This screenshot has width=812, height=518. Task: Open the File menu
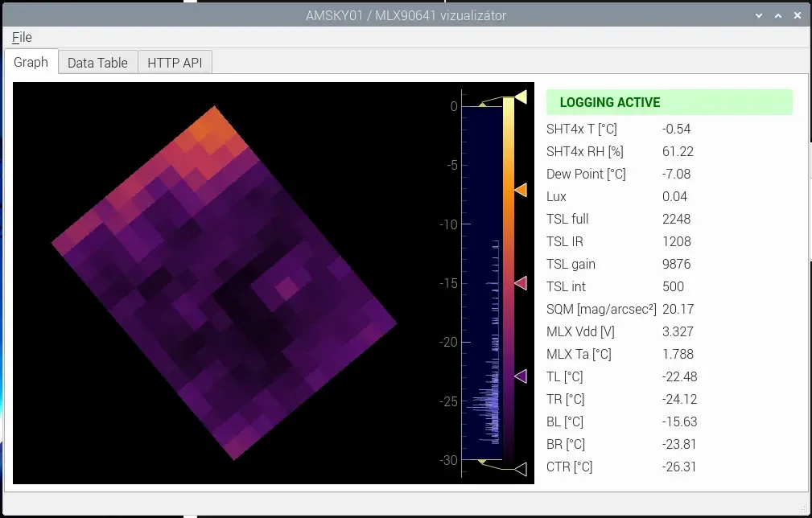[22, 37]
